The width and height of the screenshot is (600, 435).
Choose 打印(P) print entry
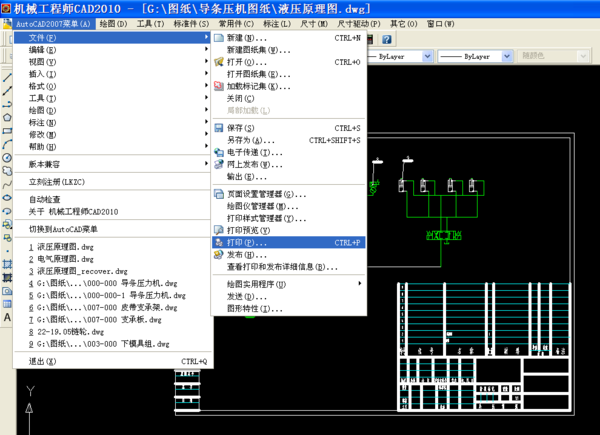[289, 243]
